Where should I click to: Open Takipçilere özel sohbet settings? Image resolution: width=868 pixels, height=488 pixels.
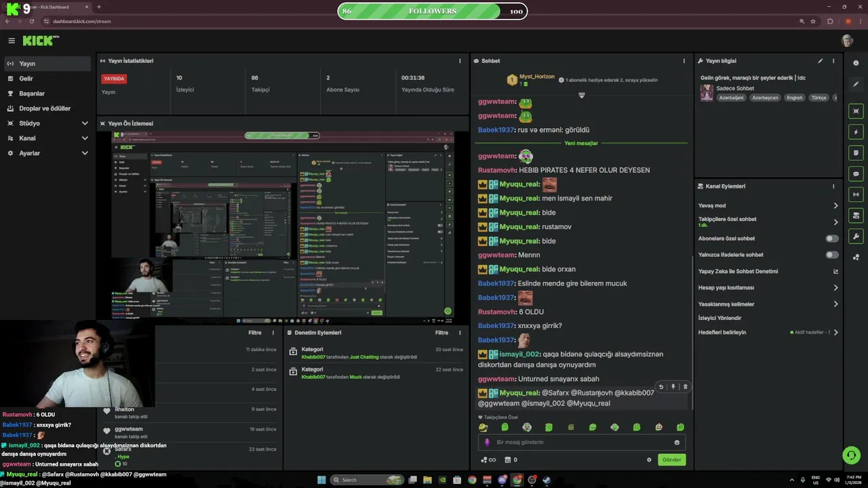tap(768, 222)
